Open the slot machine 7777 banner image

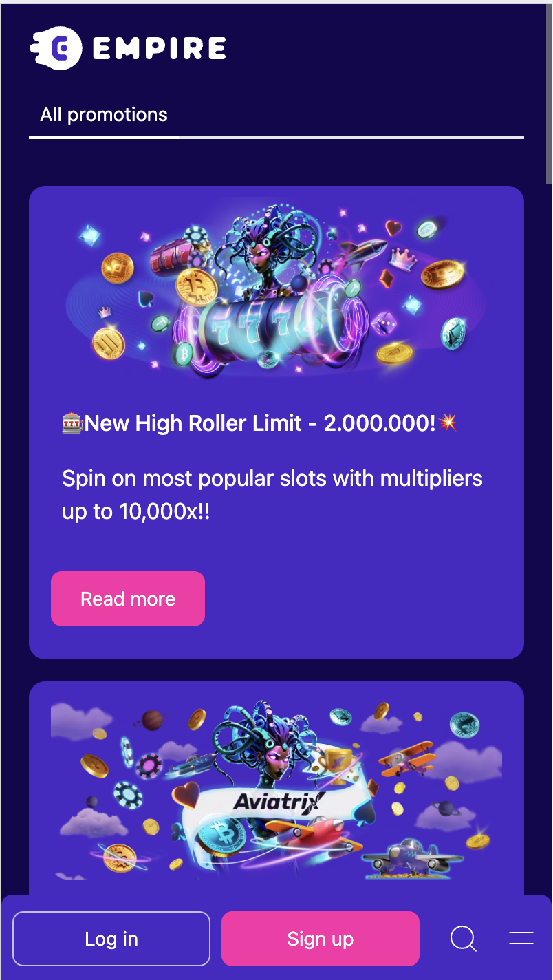(x=276, y=290)
